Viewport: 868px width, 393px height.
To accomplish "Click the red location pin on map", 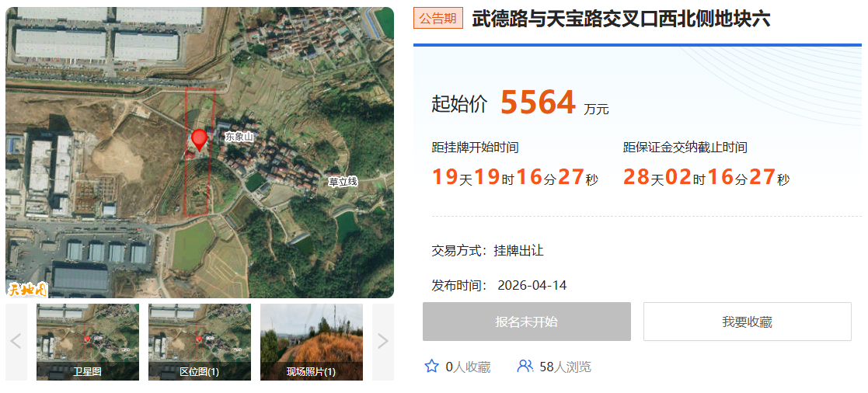I will point(199,140).
